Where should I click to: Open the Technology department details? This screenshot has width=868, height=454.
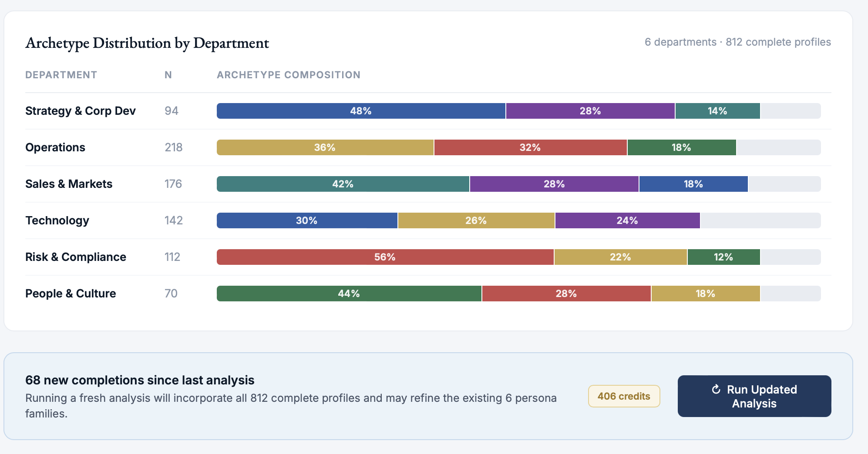pos(57,220)
